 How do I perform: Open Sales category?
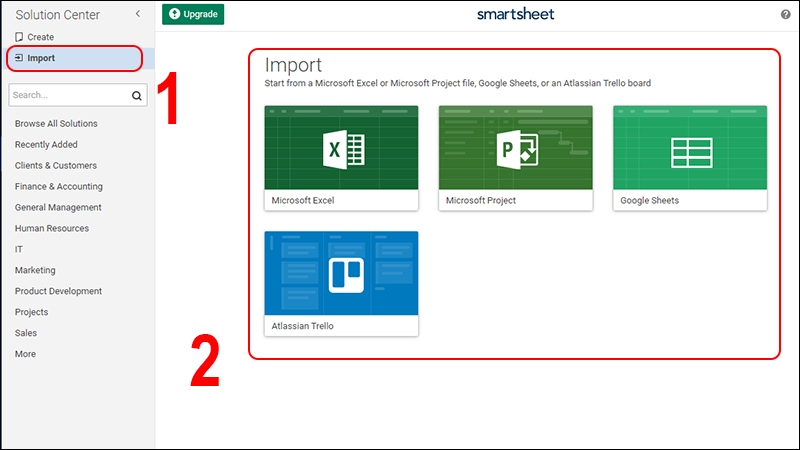[x=26, y=333]
